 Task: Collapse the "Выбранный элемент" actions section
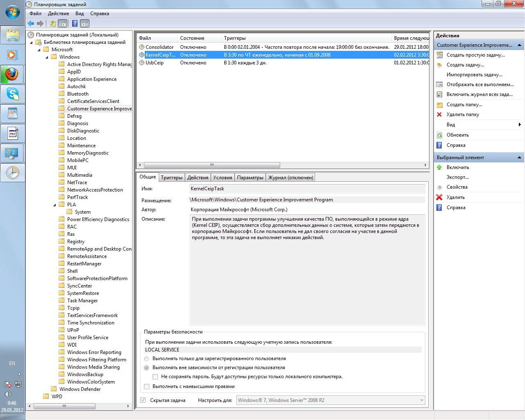coord(519,157)
